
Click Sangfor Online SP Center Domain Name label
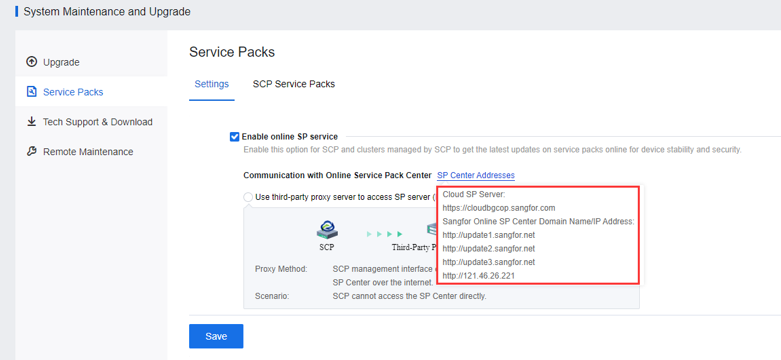[x=538, y=221]
